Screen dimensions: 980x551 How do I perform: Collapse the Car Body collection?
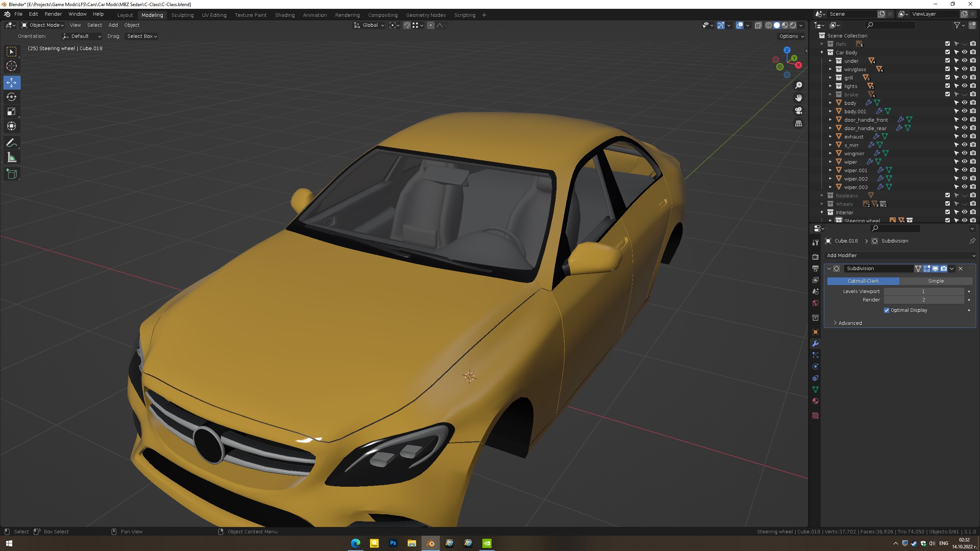[822, 52]
